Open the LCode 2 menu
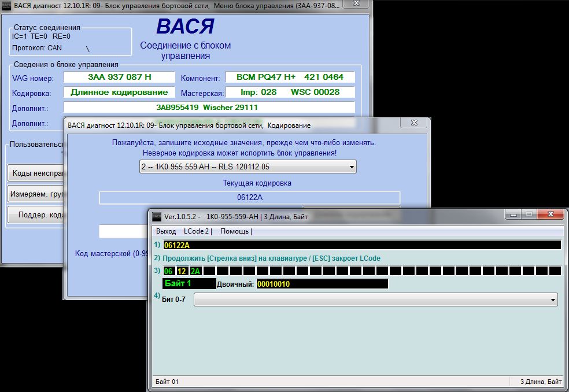 (x=197, y=231)
